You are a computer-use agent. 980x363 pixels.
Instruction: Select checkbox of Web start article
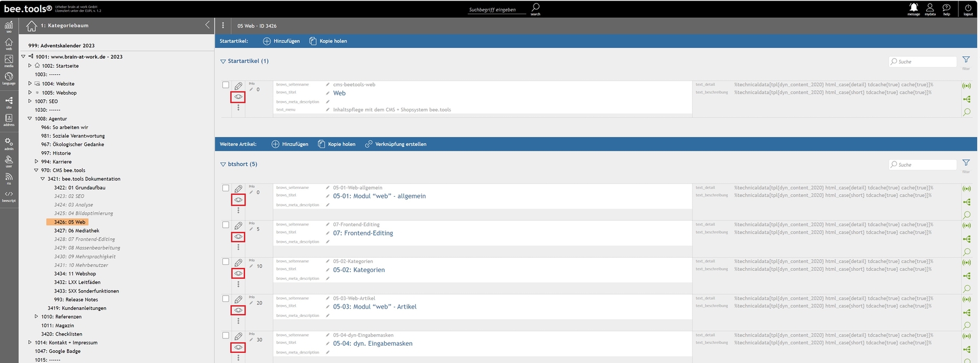click(x=226, y=85)
